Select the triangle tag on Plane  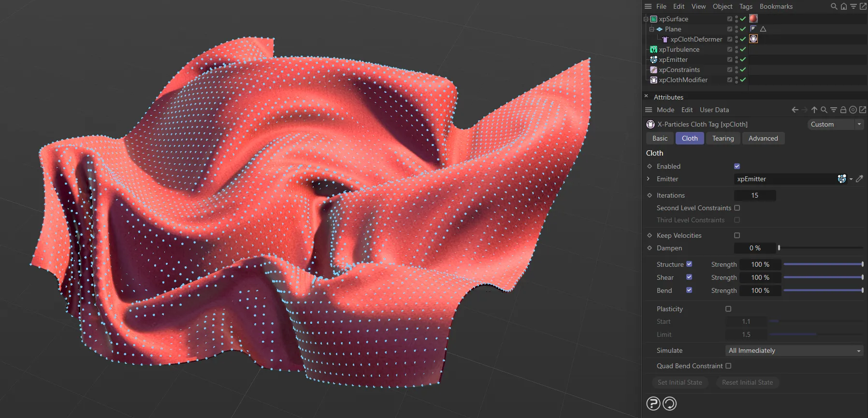pyautogui.click(x=763, y=29)
